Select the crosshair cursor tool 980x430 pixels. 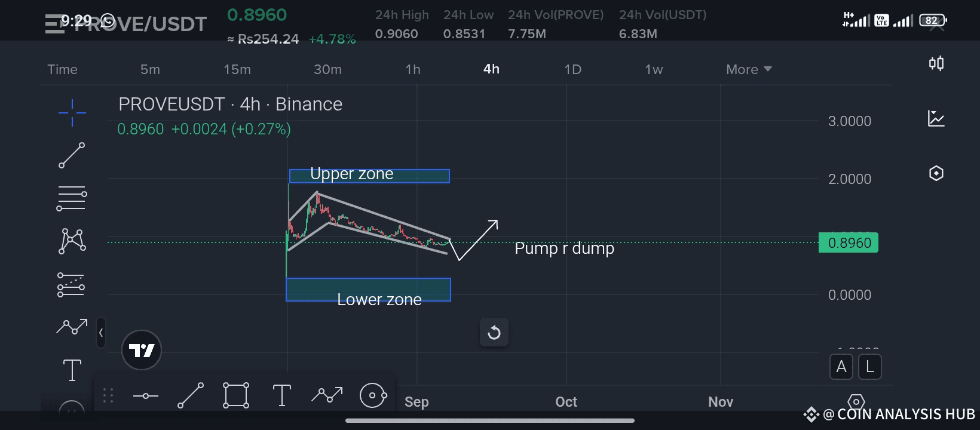point(72,113)
